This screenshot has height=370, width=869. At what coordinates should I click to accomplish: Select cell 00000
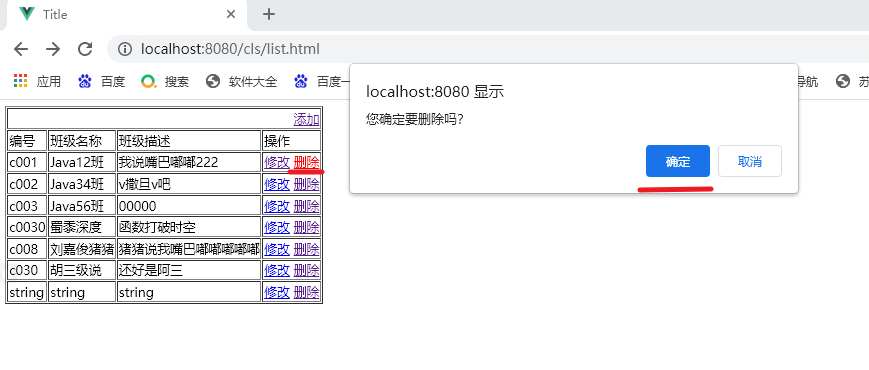click(x=188, y=206)
